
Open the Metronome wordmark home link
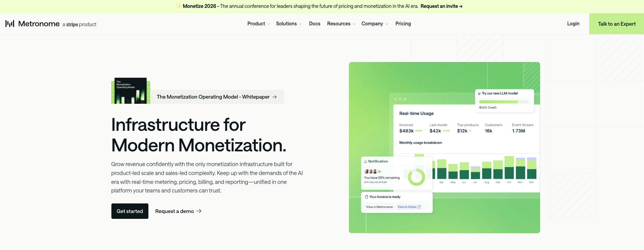(x=39, y=24)
